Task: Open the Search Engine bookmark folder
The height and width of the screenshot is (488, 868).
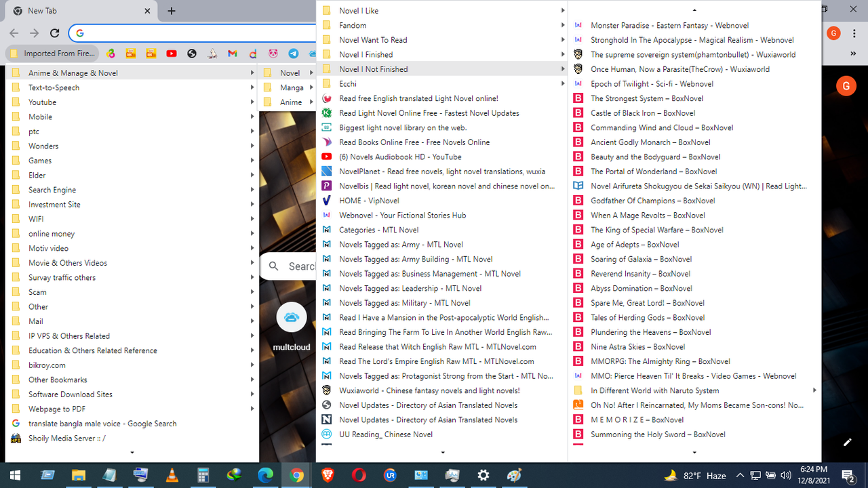Action: click(133, 190)
